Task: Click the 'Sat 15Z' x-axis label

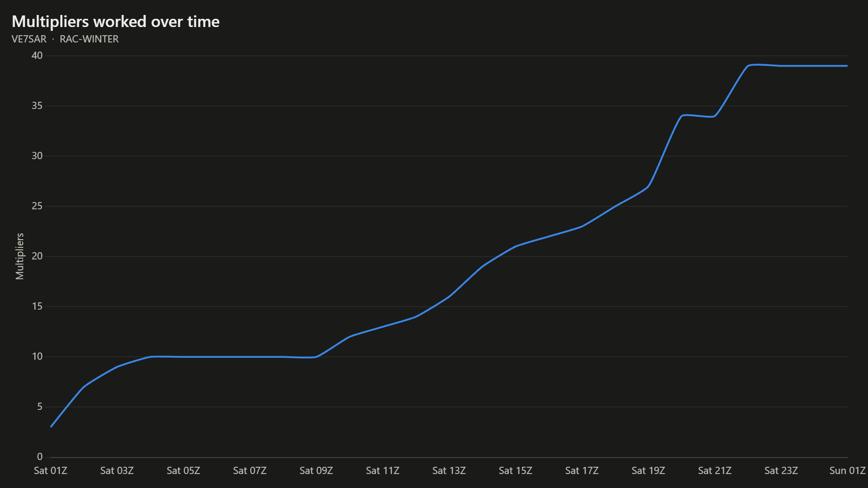Action: coord(515,471)
